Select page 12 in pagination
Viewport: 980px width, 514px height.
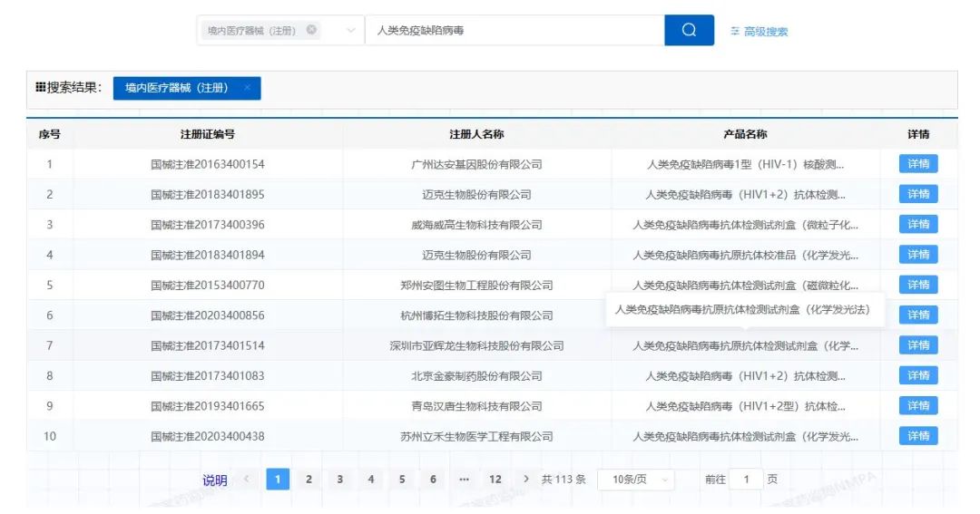click(x=495, y=480)
